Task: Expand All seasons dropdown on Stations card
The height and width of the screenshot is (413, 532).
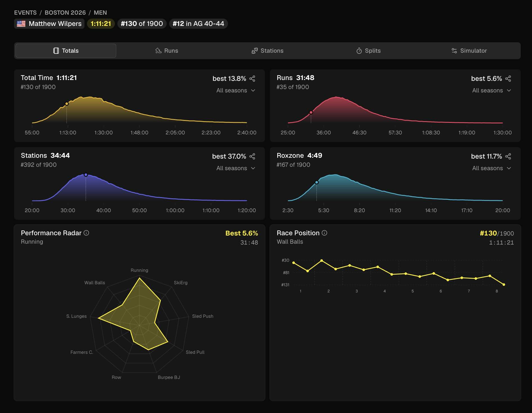Action: [x=236, y=168]
